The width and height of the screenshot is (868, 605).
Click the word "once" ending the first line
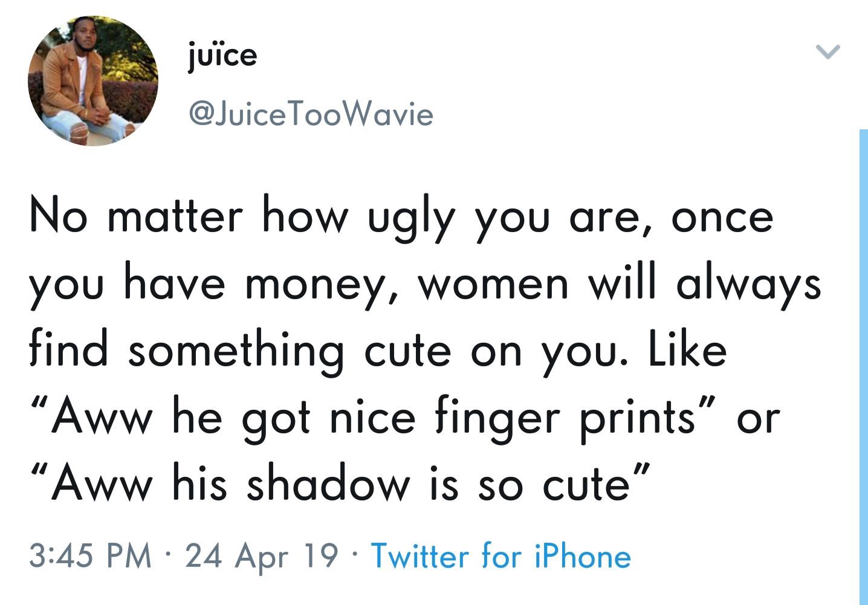pyautogui.click(x=722, y=217)
